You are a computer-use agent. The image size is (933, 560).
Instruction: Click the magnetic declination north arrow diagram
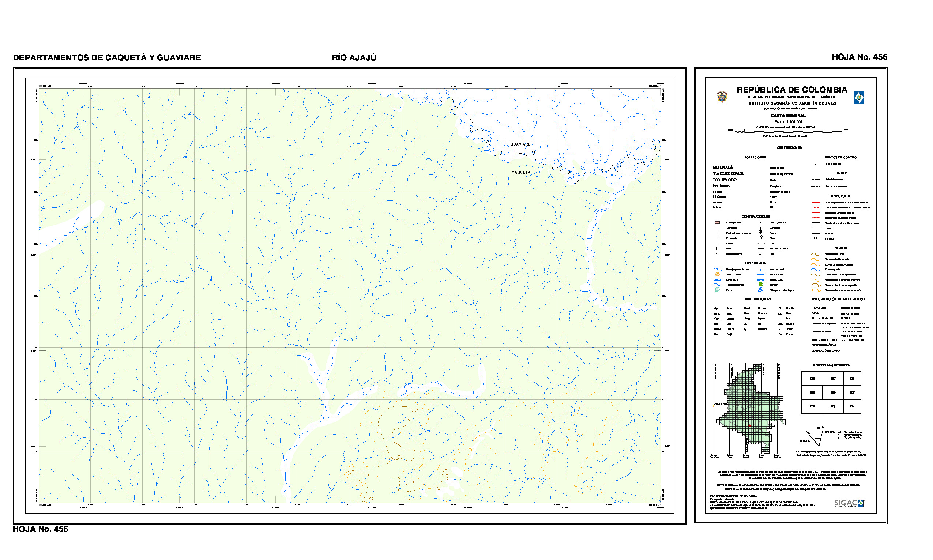point(815,437)
